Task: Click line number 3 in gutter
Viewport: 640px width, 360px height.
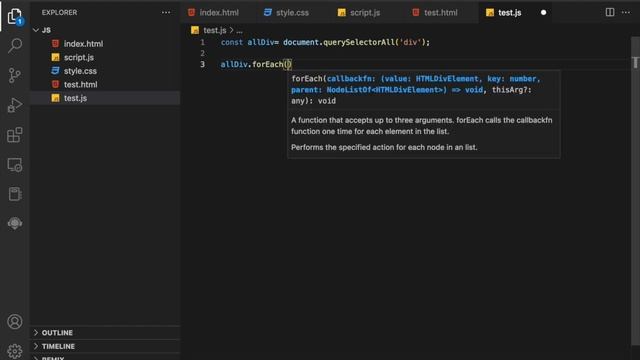Action: 202,64
